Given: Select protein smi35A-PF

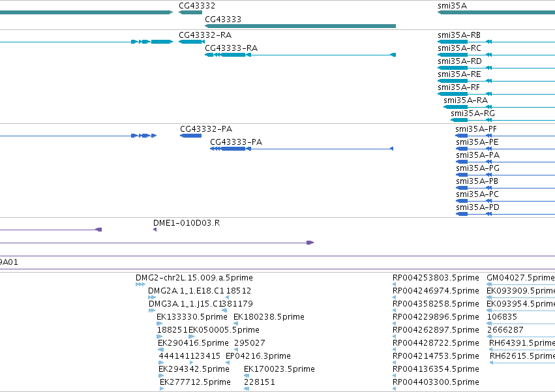Looking at the screenshot, I should coord(476,129).
